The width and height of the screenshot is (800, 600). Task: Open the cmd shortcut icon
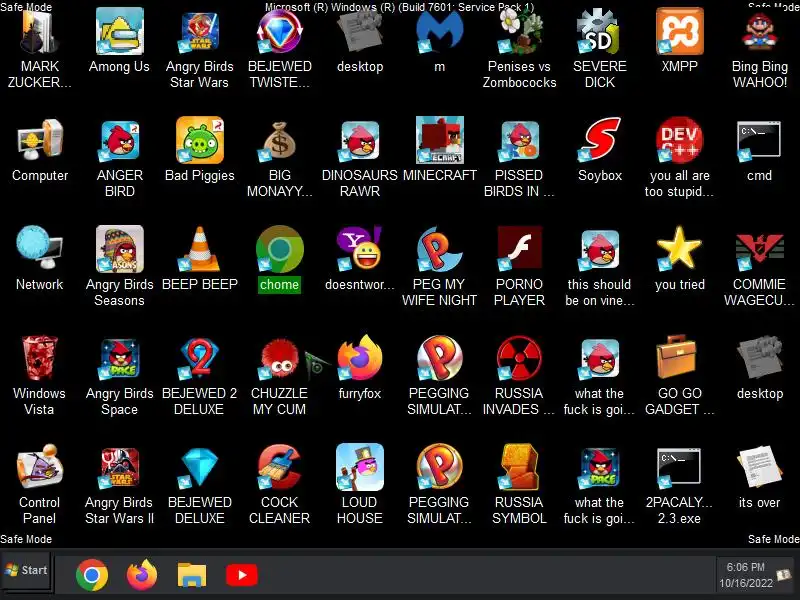(x=760, y=140)
